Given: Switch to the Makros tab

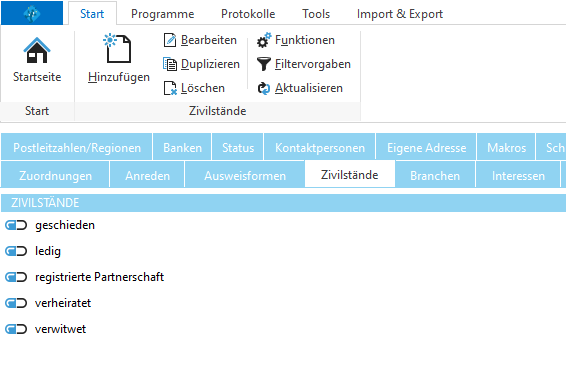Looking at the screenshot, I should click(x=506, y=147).
